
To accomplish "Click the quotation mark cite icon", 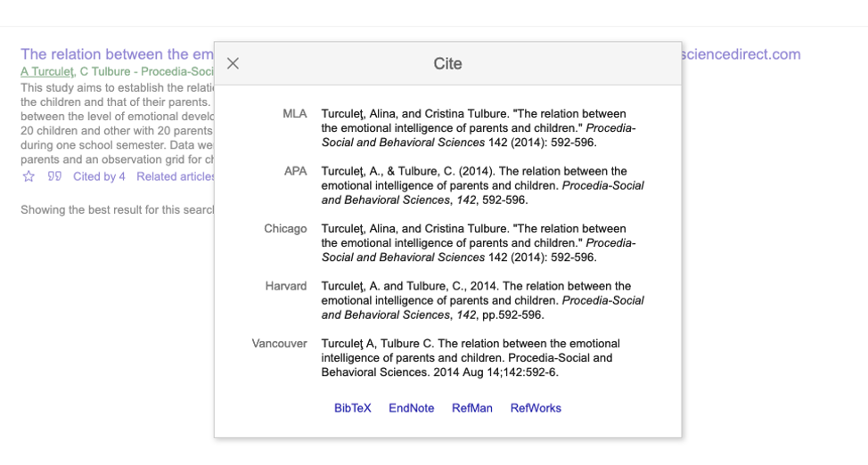I will (54, 176).
